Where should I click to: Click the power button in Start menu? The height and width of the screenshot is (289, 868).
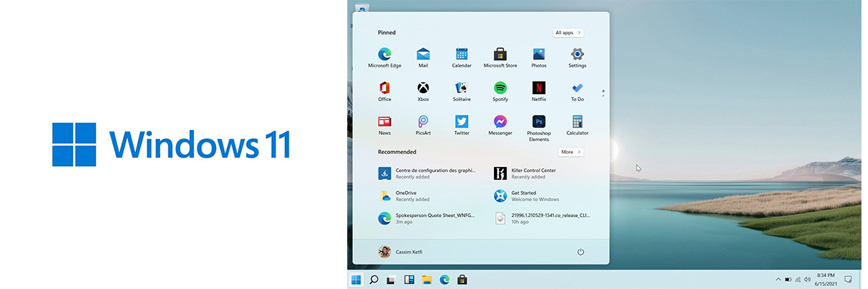(580, 251)
